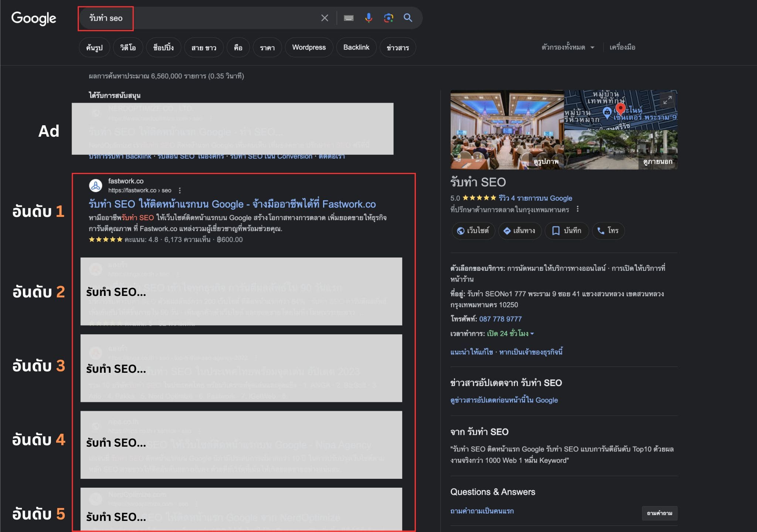This screenshot has width=757, height=532.
Task: Click the บันทึก save button
Action: 567,231
